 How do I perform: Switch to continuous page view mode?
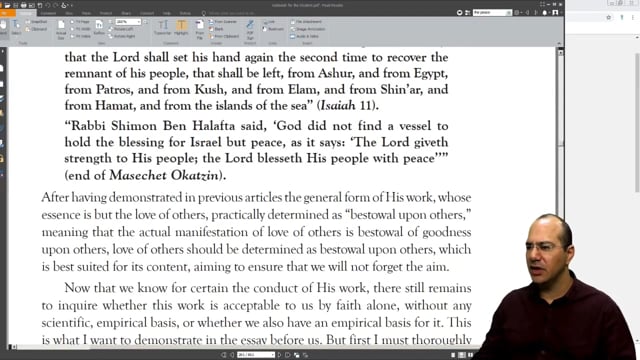coord(462,355)
